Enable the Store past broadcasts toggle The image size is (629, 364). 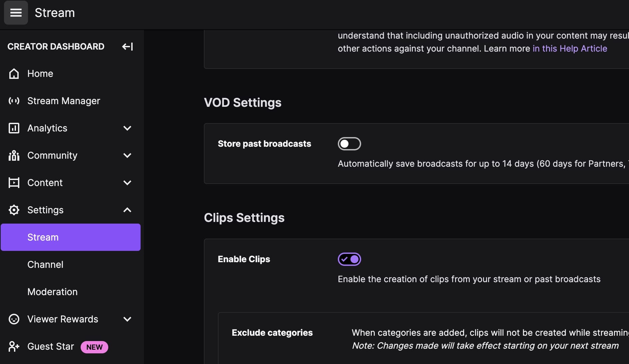pyautogui.click(x=349, y=144)
